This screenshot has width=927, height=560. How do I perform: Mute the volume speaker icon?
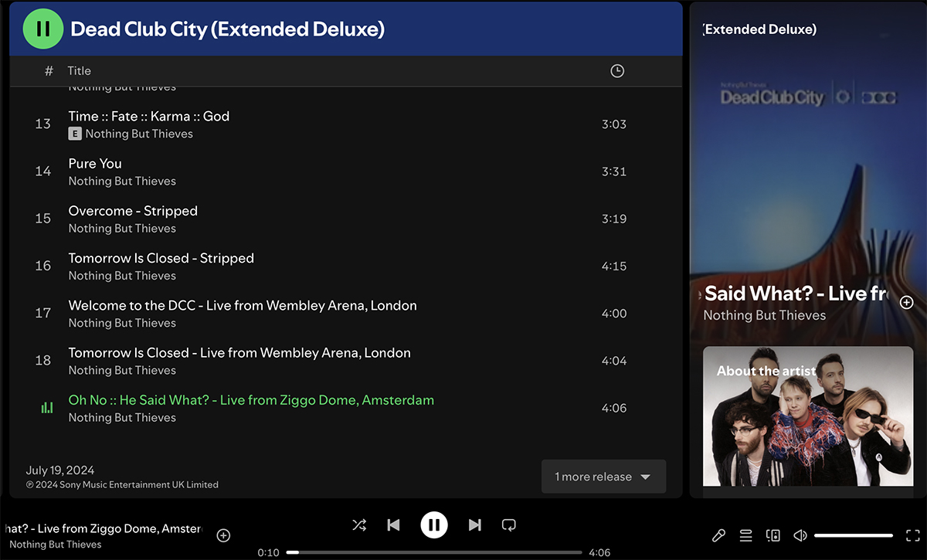point(800,535)
